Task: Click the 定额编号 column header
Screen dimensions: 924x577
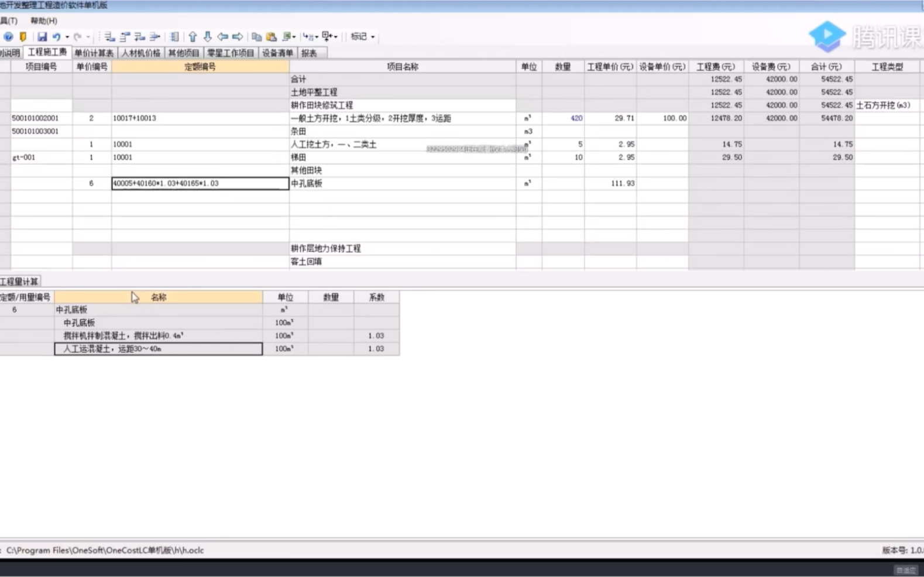Action: coord(200,67)
